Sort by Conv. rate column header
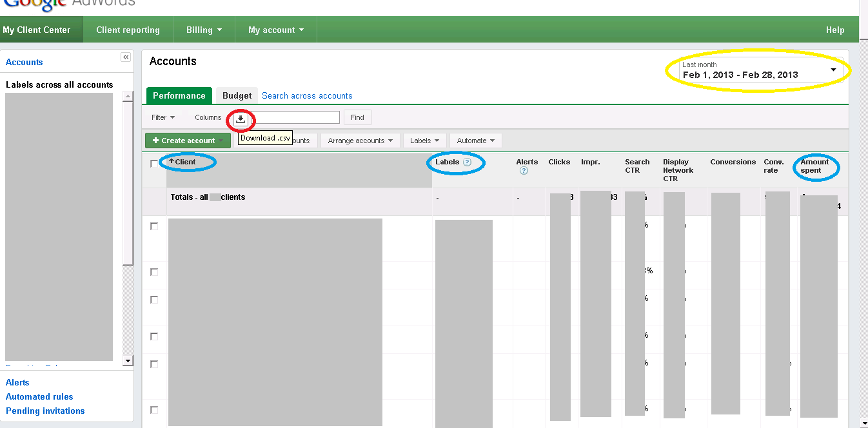868x428 pixels. click(773, 166)
